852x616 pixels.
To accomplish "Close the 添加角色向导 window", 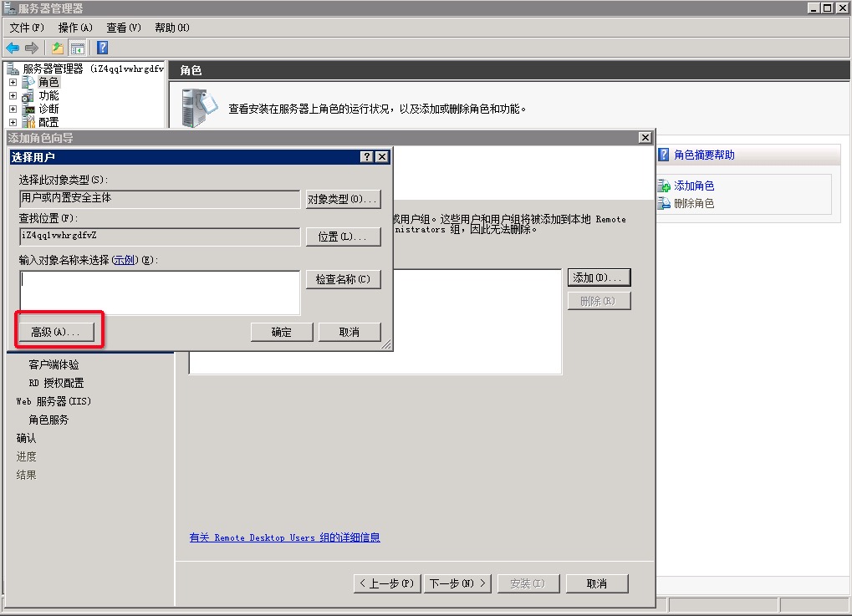I will click(x=645, y=137).
